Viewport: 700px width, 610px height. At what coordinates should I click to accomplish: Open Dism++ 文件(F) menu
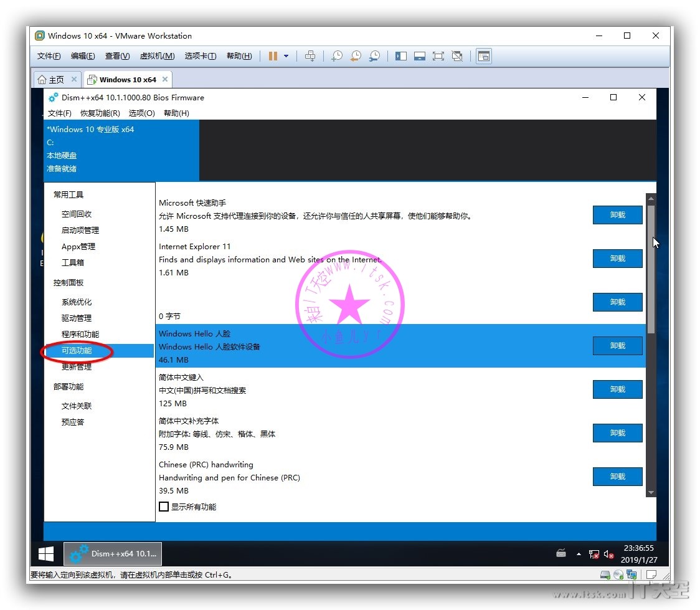click(x=59, y=113)
